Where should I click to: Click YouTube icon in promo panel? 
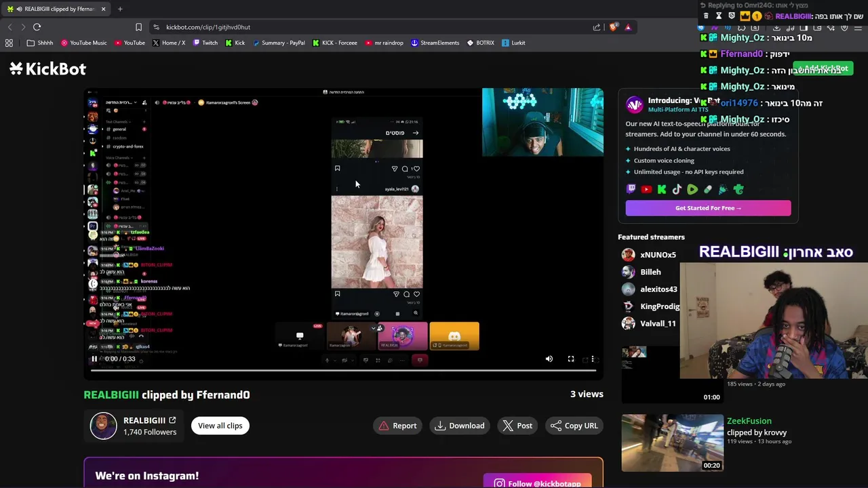point(647,190)
